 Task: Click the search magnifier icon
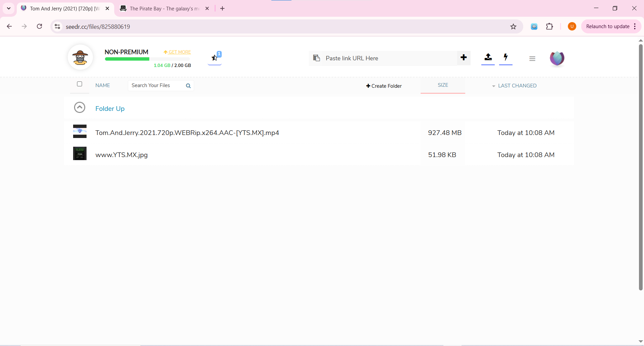tap(188, 86)
